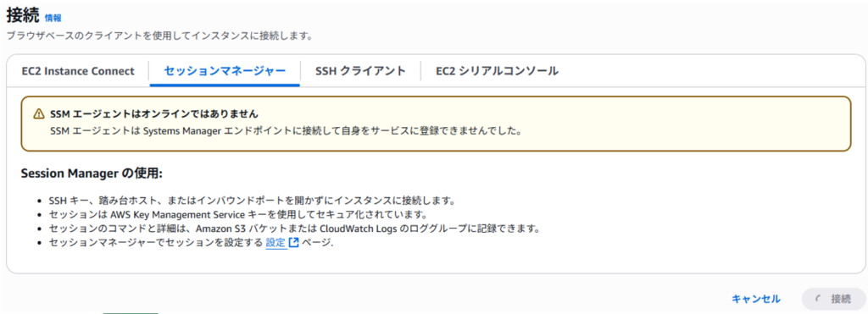Click the external link icon beside 設定
The height and width of the screenshot is (314, 868).
[294, 242]
